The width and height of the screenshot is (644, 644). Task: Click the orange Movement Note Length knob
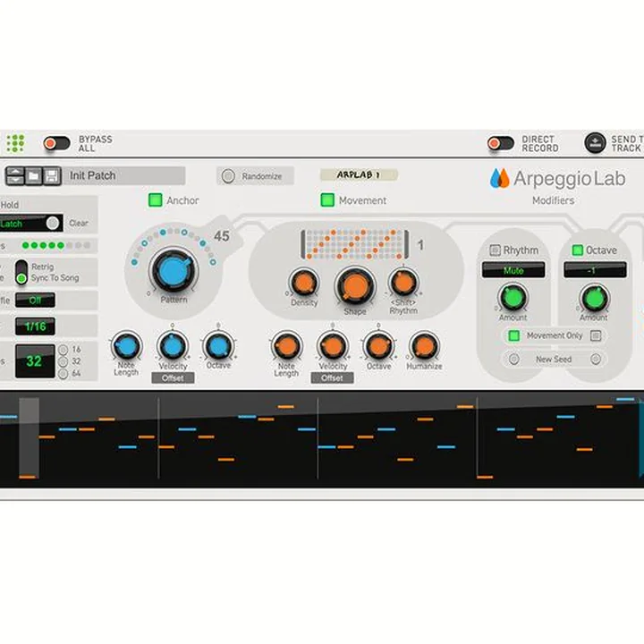[286, 346]
